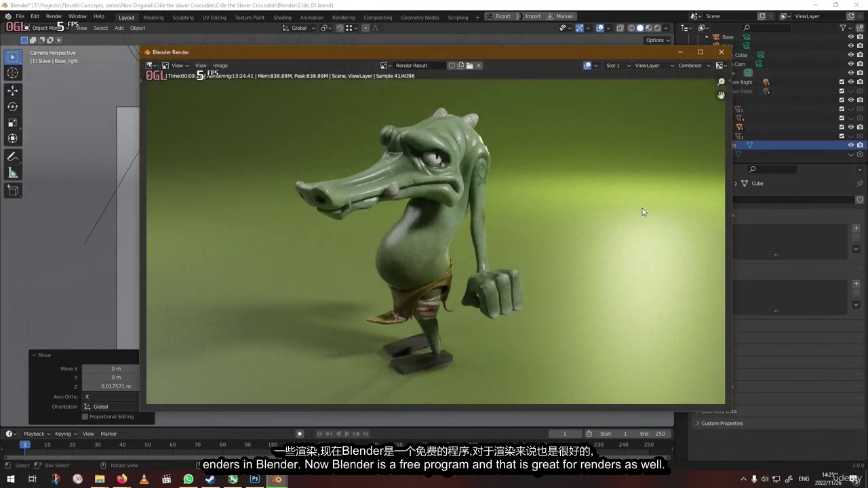Switch viewport to rendered shading

pyautogui.click(x=656, y=28)
